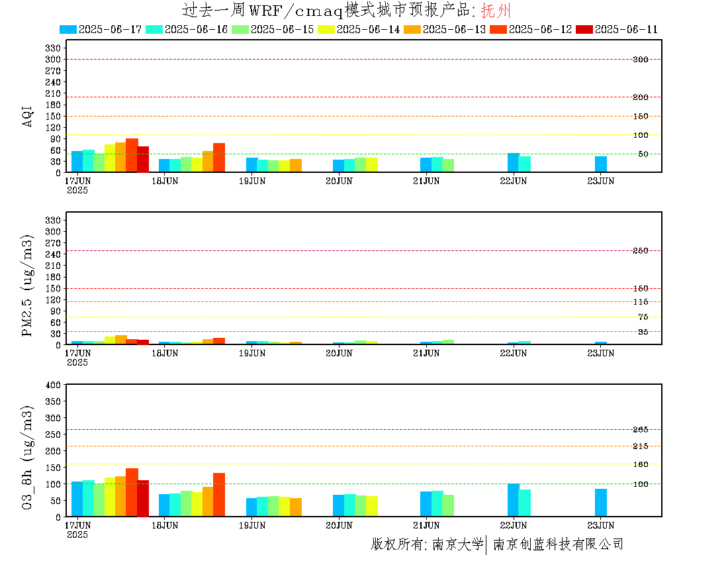Click the 19JUN x-axis label under O3_8h chart
This screenshot has width=728, height=563.
tap(252, 526)
